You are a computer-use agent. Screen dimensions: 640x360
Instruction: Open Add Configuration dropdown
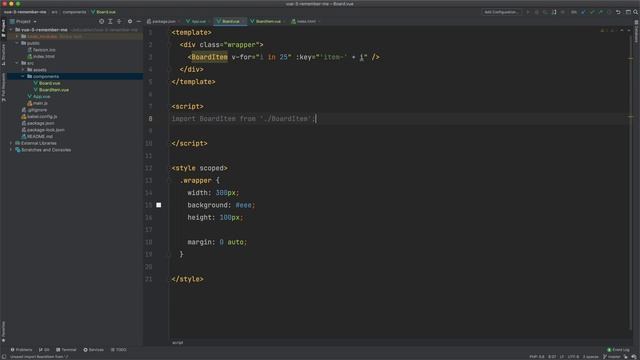click(x=502, y=12)
